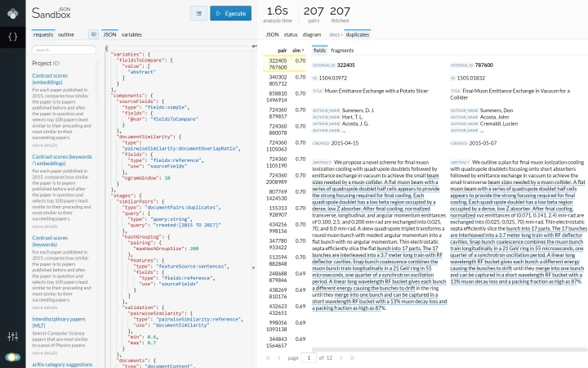Open the status results tab

[x=291, y=34]
